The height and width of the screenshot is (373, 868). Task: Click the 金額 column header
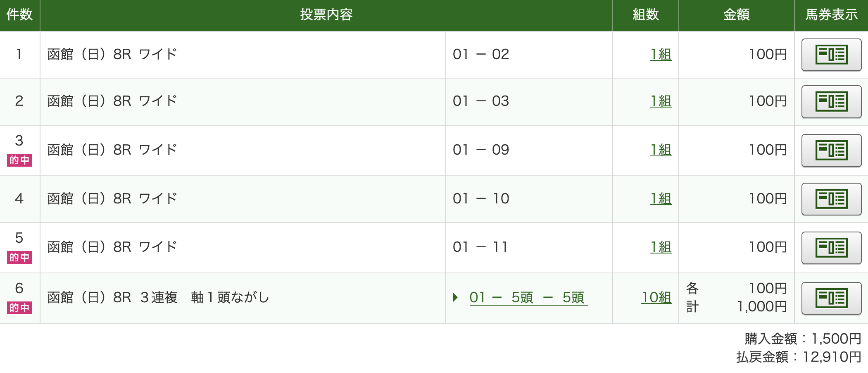[737, 15]
